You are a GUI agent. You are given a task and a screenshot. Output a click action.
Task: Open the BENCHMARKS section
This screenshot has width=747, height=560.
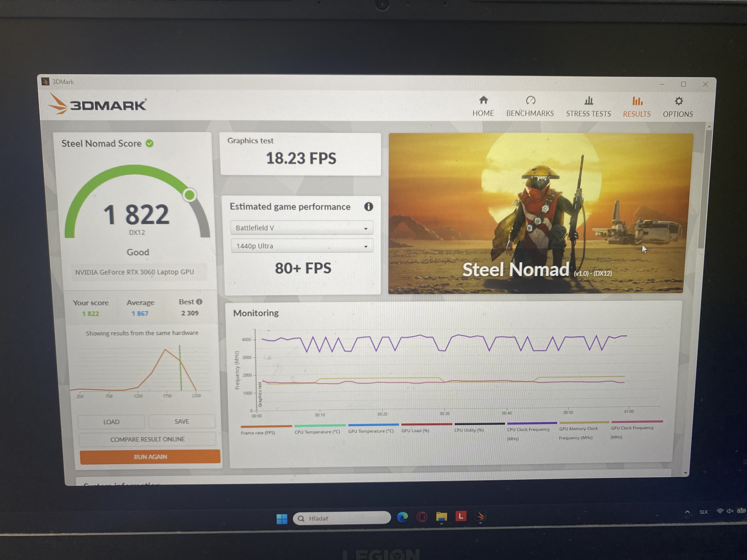530,106
